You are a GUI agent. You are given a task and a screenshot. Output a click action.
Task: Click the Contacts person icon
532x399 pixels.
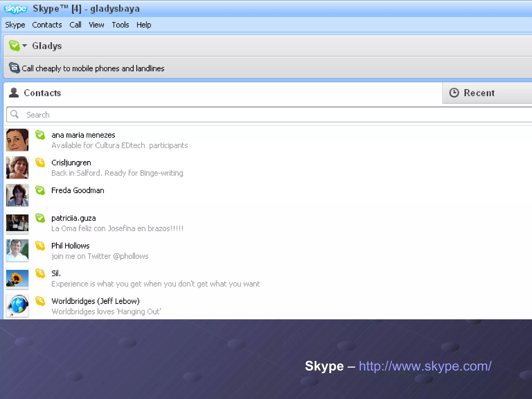coord(14,93)
